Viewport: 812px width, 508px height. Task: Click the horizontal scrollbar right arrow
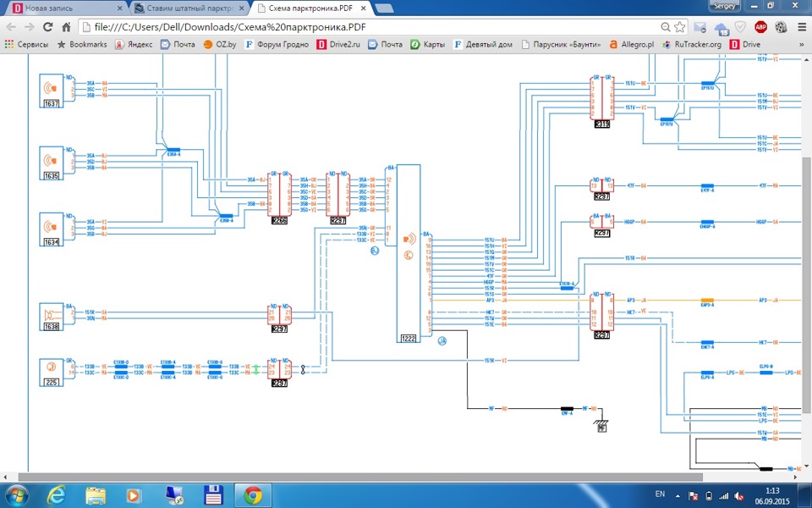pyautogui.click(x=797, y=477)
